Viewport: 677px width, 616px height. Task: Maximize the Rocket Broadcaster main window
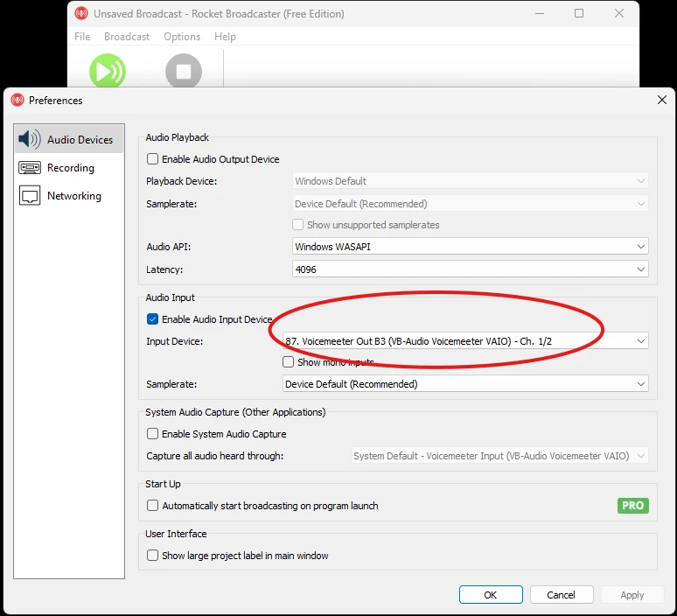[x=579, y=13]
